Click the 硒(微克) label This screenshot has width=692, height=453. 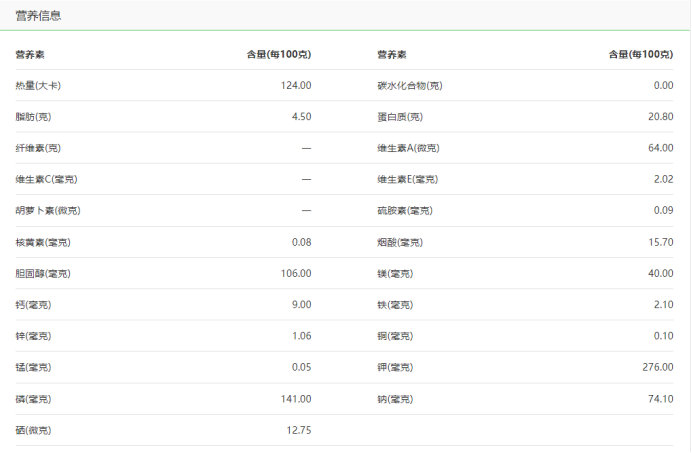33,430
